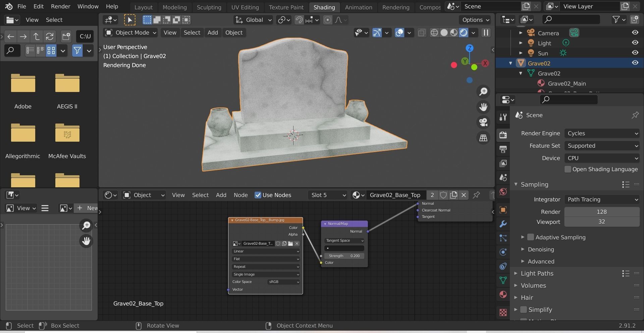644x333 pixels.
Task: Open the Render menu
Action: click(60, 6)
